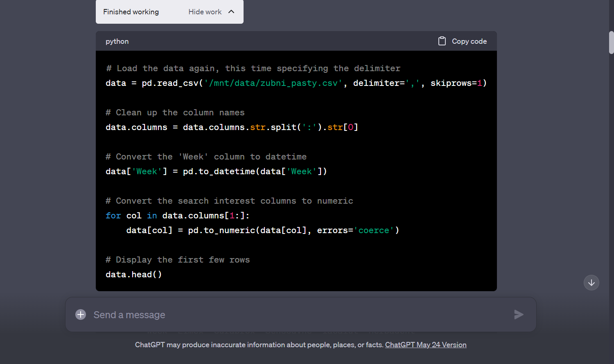Image resolution: width=614 pixels, height=364 pixels.
Task: Click the Hide work label
Action: coord(205,12)
